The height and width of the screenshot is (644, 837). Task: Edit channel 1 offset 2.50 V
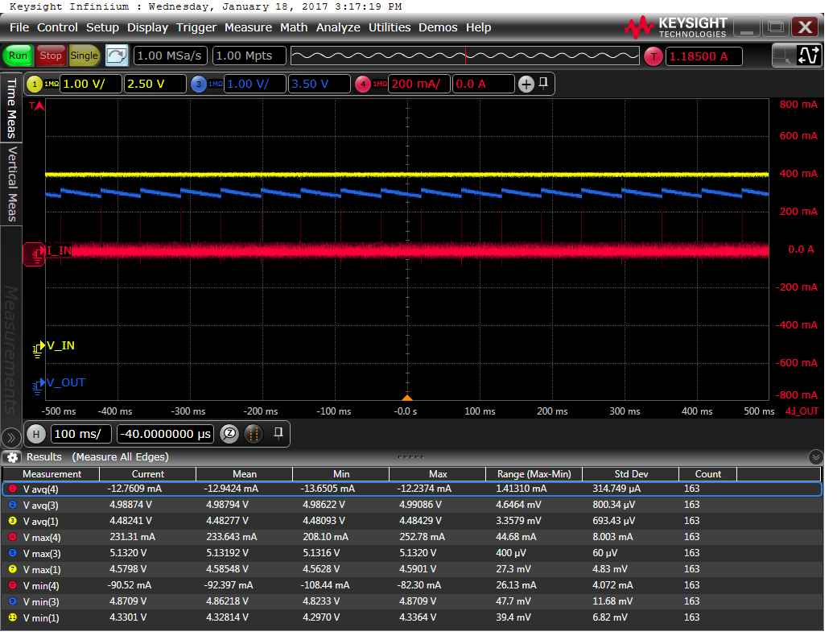coord(155,84)
